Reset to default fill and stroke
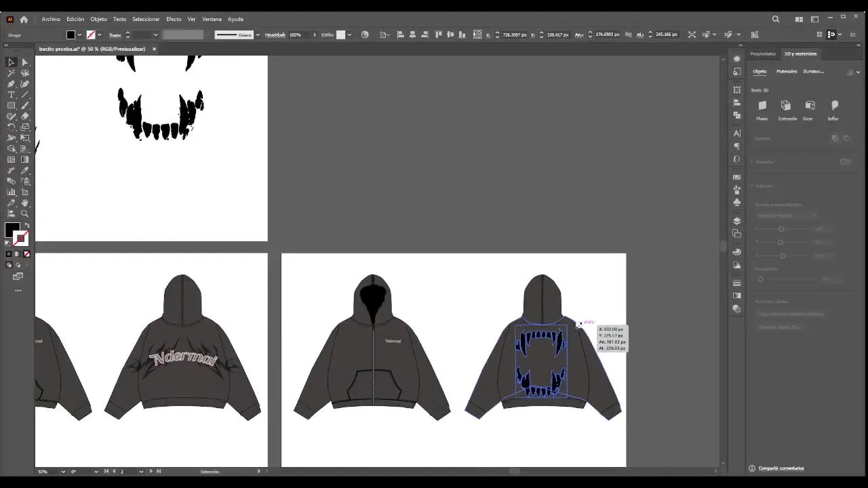Screen dimensions: 868x488 (x=8, y=243)
